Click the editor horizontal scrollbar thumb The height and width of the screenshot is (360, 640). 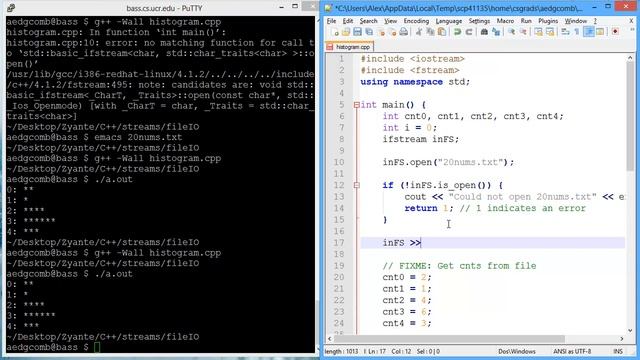[x=449, y=339]
